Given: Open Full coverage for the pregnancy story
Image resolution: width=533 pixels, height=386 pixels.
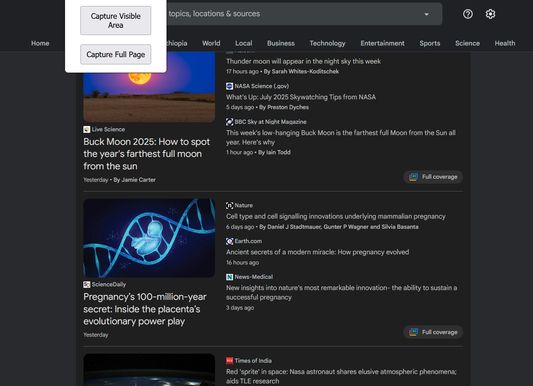Looking at the screenshot, I should coord(433,332).
